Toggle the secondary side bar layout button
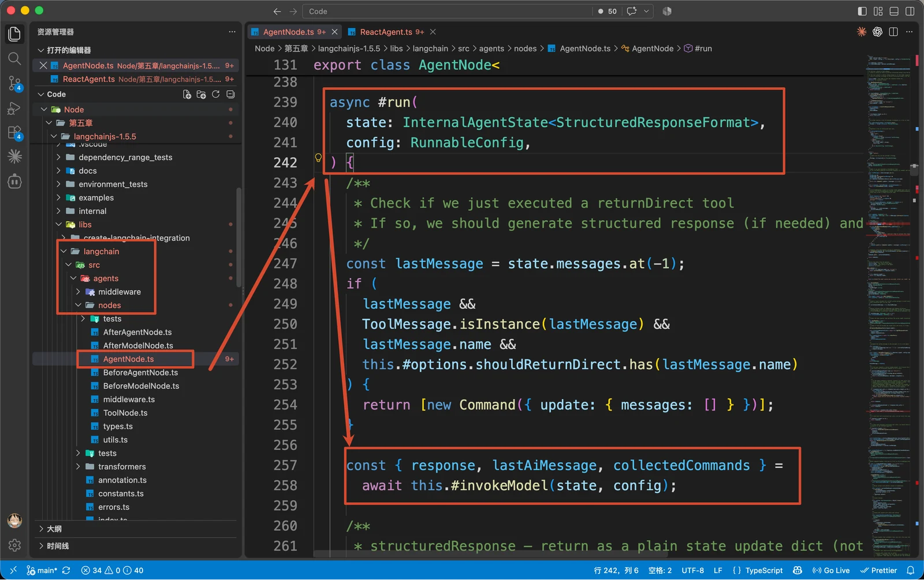 point(910,11)
